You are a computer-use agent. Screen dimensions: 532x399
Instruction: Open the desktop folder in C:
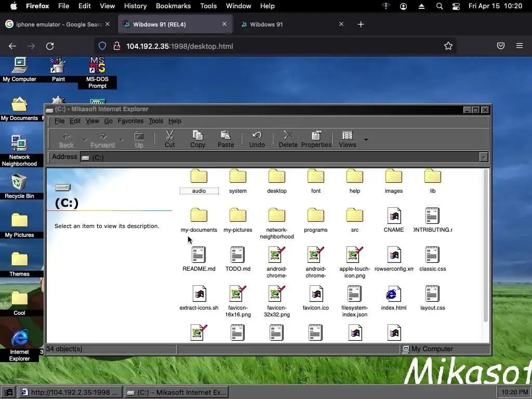click(276, 181)
